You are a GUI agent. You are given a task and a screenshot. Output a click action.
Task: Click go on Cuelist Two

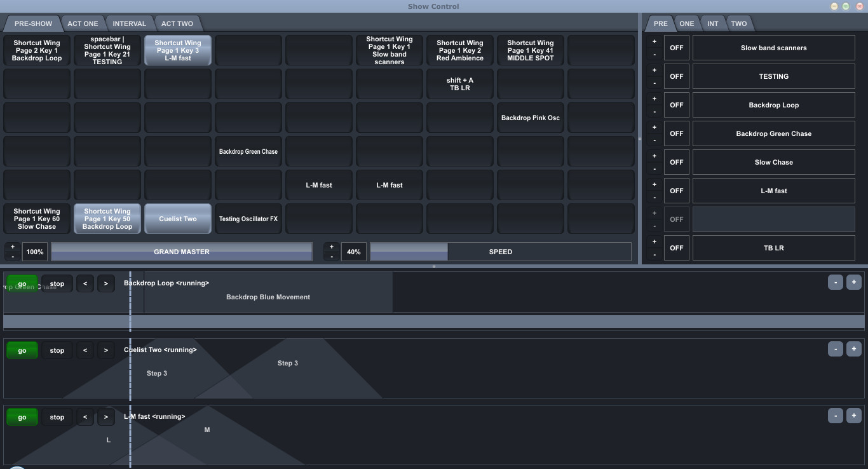(x=22, y=350)
